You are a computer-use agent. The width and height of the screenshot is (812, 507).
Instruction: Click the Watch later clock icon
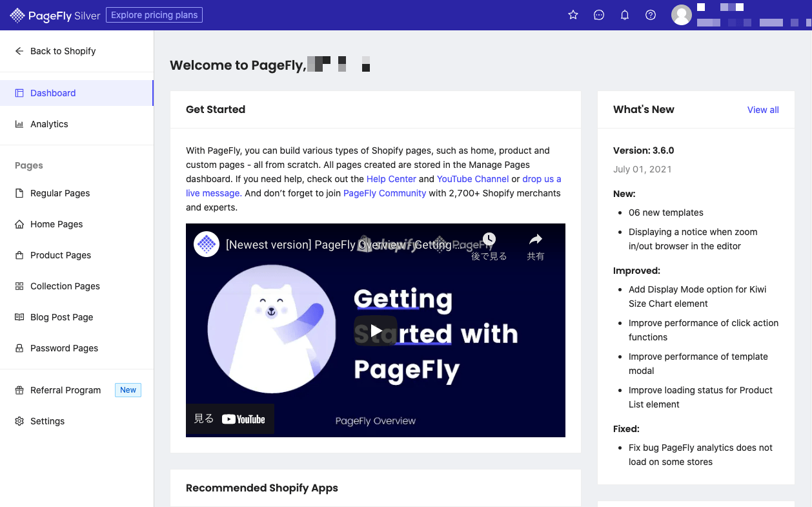[x=489, y=240]
